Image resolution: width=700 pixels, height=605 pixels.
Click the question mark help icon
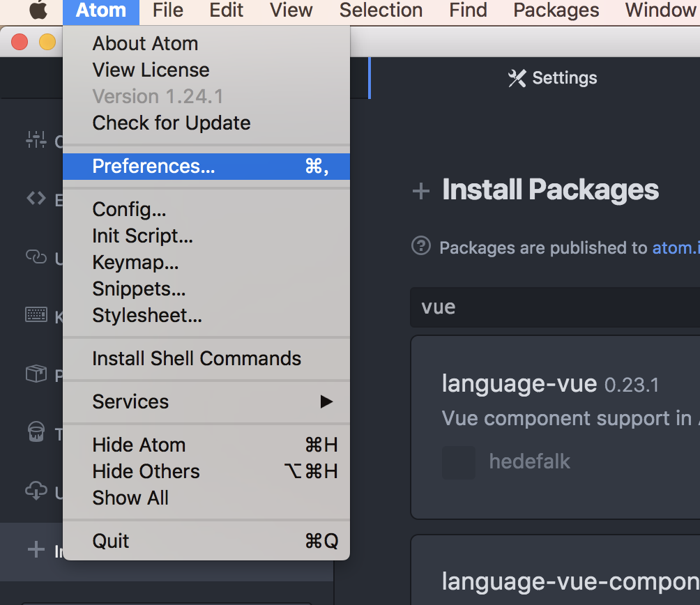(421, 246)
